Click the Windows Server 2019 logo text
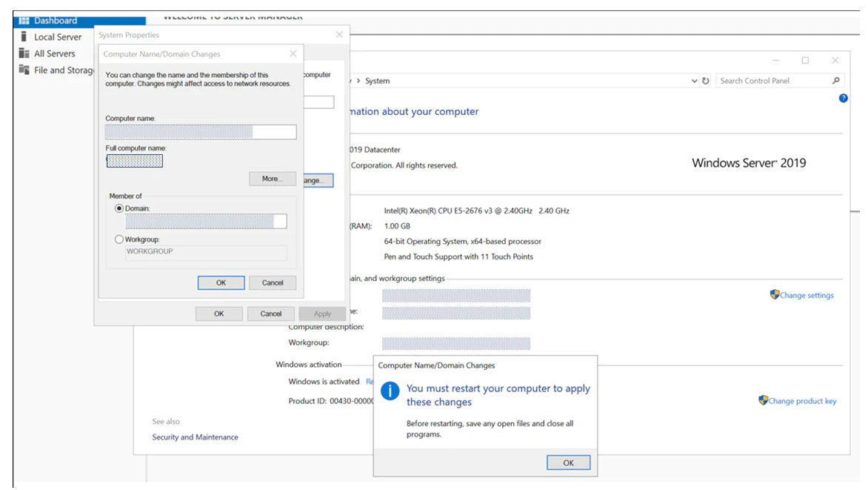Image resolution: width=868 pixels, height=490 pixels. 749,163
